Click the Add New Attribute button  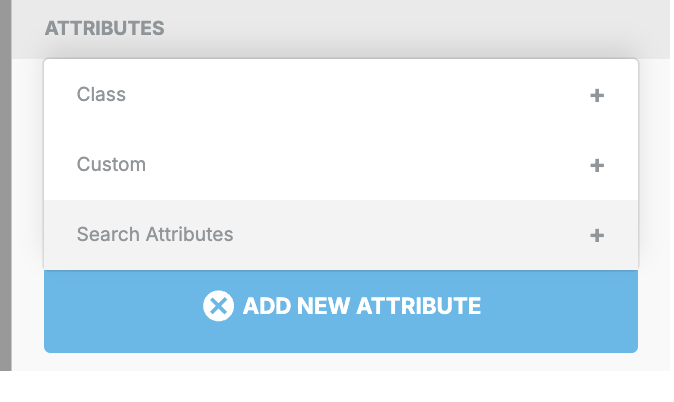(341, 311)
